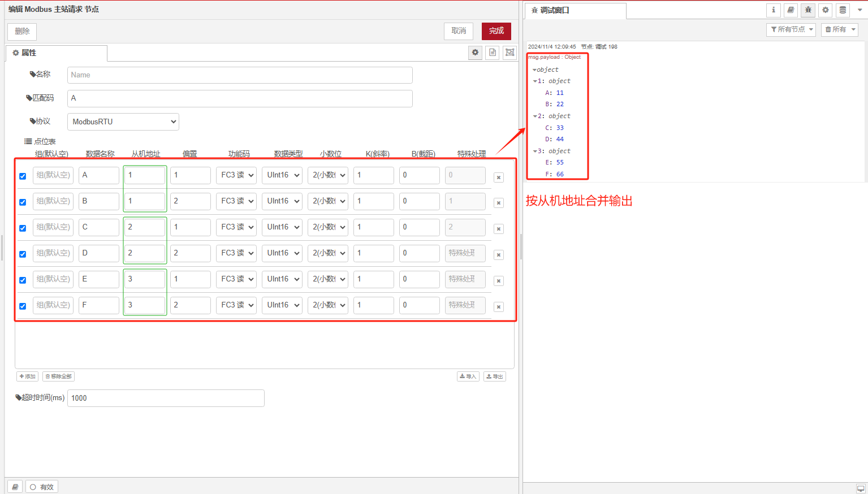Uncheck the checkbox for row A

point(23,176)
